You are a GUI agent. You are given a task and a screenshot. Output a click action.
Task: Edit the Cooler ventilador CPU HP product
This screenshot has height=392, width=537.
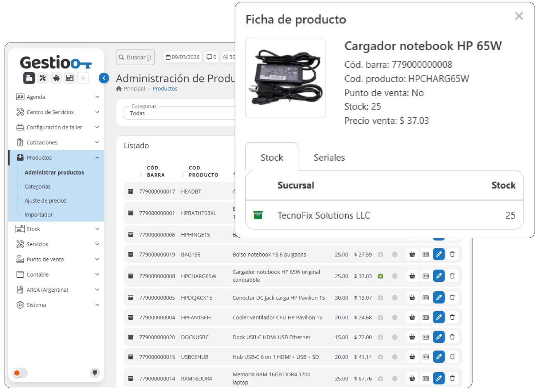pyautogui.click(x=439, y=317)
